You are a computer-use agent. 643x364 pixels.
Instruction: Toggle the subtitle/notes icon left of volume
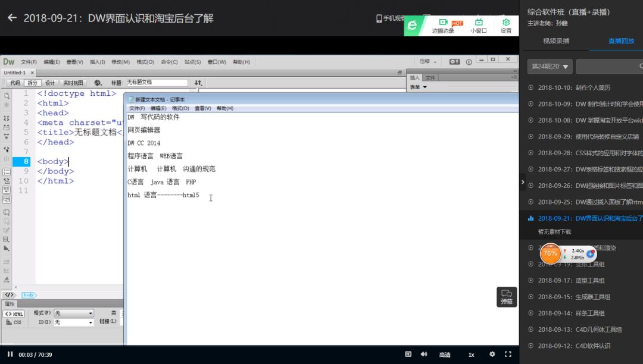(x=408, y=354)
